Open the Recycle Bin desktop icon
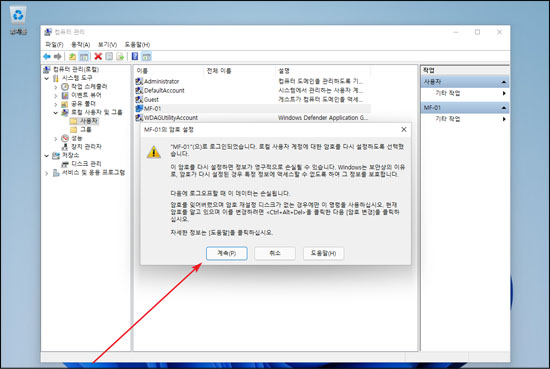The image size is (550, 369). [18, 21]
